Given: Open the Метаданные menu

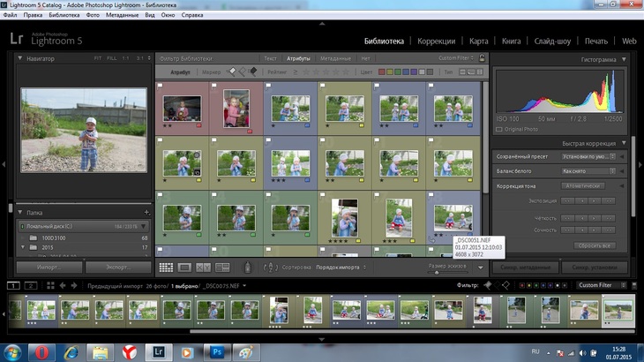Looking at the screenshot, I should (122, 15).
